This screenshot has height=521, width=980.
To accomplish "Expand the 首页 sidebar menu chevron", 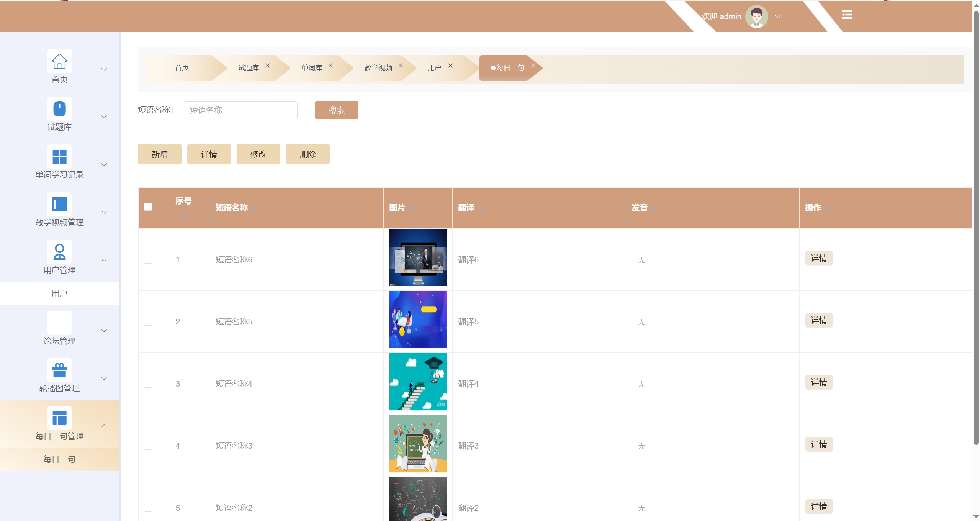I will [104, 69].
